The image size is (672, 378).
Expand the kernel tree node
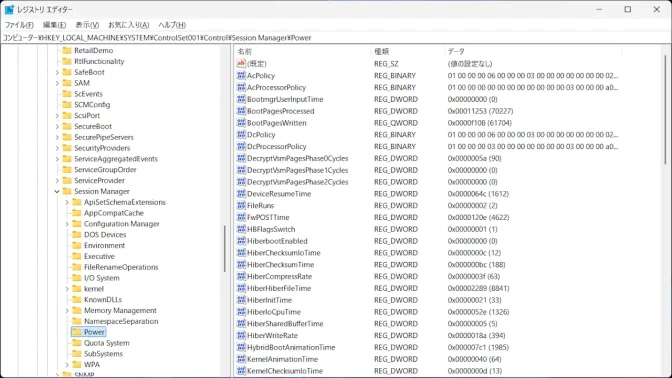[67, 289]
